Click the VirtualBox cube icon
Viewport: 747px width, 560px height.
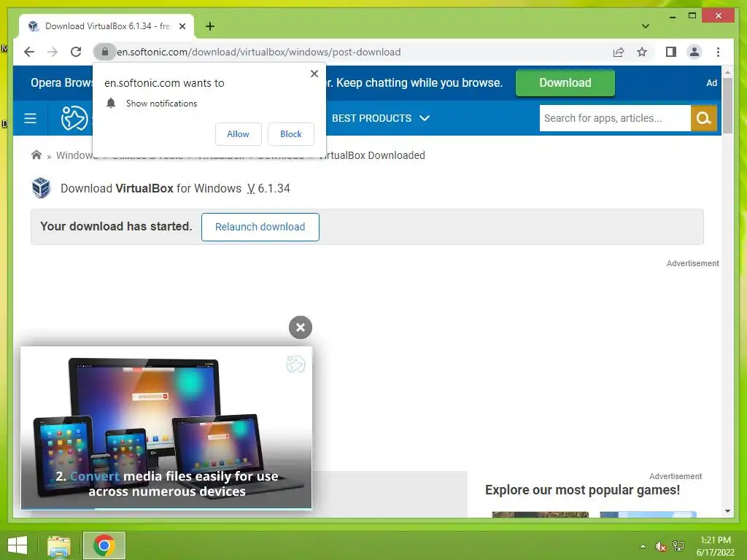pyautogui.click(x=41, y=188)
